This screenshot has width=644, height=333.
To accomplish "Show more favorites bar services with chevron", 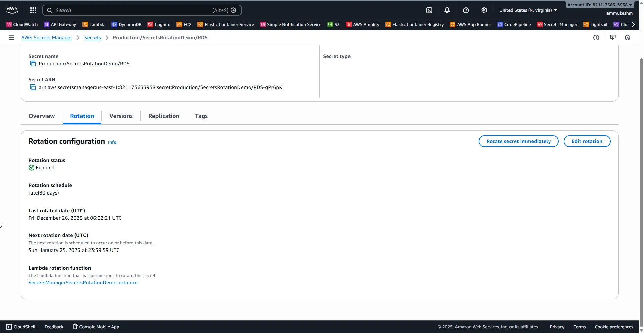I will tap(633, 24).
